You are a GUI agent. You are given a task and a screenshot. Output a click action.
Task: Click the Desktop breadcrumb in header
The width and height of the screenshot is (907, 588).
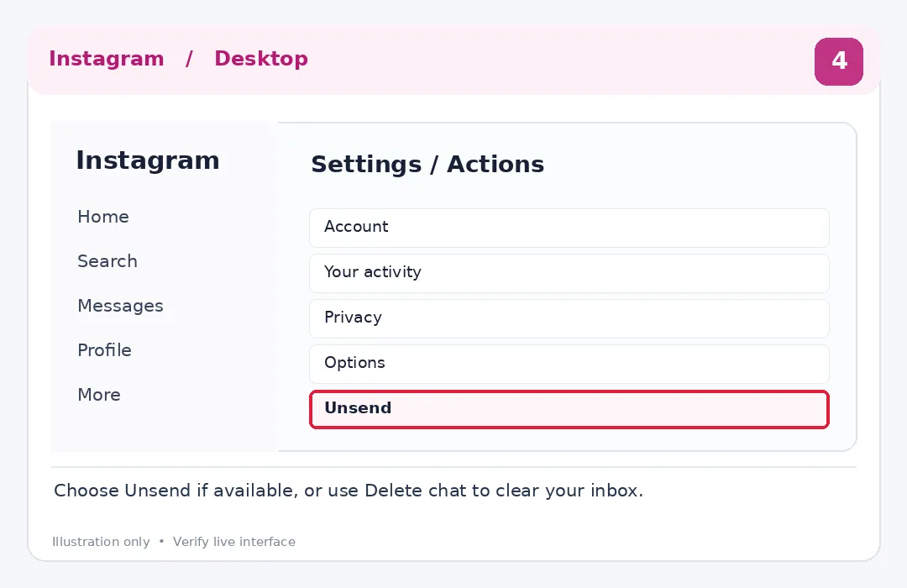pos(261,59)
